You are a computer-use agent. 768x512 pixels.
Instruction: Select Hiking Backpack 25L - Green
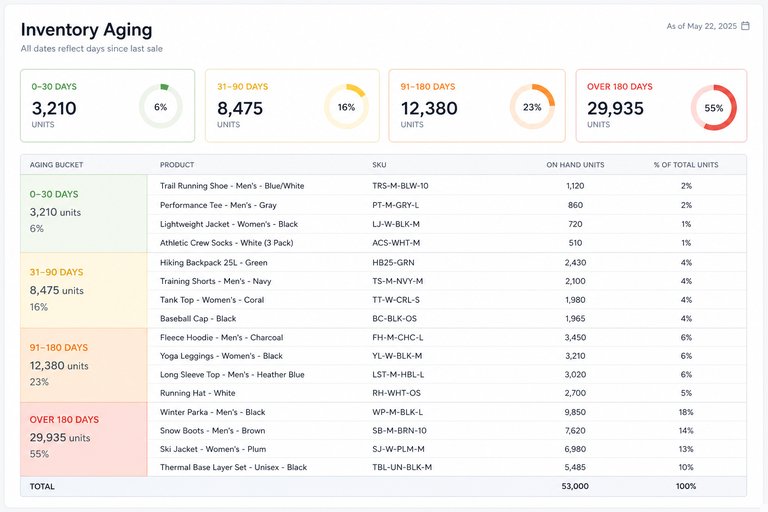click(x=214, y=263)
